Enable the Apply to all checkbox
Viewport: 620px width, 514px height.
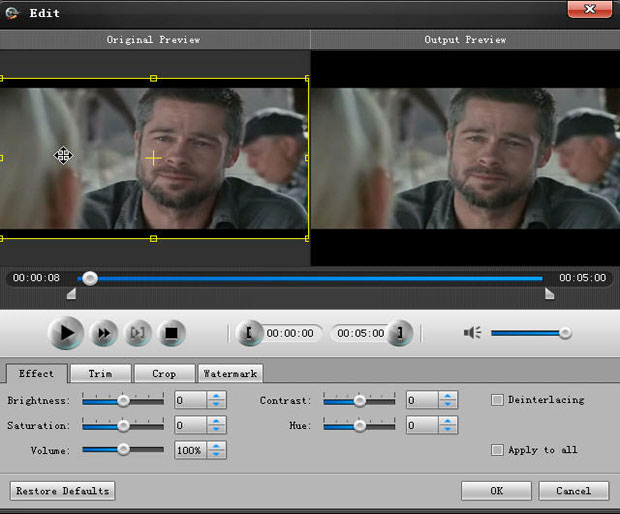(497, 450)
